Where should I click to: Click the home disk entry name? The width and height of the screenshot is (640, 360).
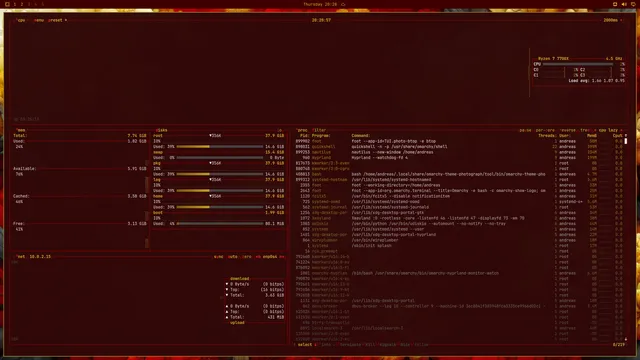[158, 196]
